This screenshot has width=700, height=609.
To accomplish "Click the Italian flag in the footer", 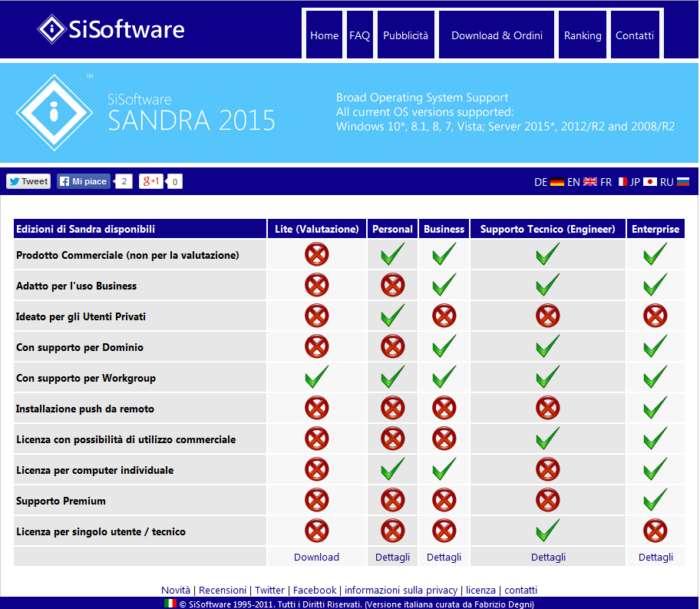I will pos(170,604).
